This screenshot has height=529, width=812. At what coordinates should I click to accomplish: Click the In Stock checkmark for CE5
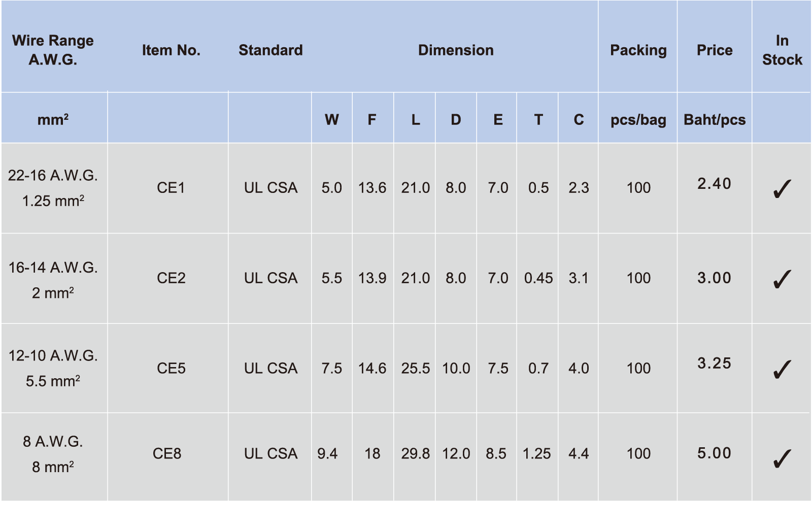(x=782, y=369)
